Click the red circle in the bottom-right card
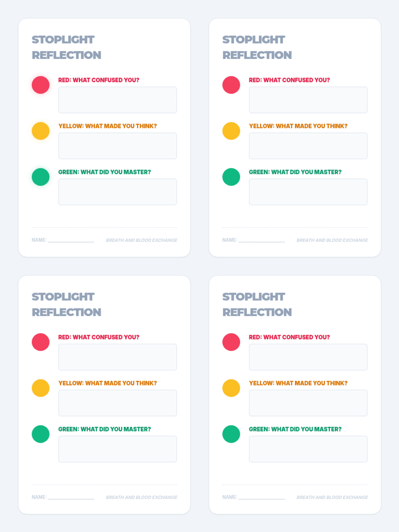The width and height of the screenshot is (399, 532). pyautogui.click(x=231, y=342)
